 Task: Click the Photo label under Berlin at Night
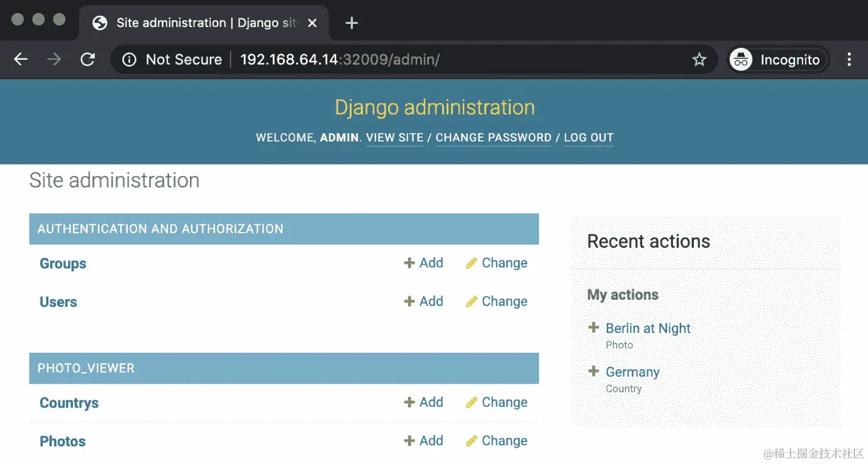620,345
